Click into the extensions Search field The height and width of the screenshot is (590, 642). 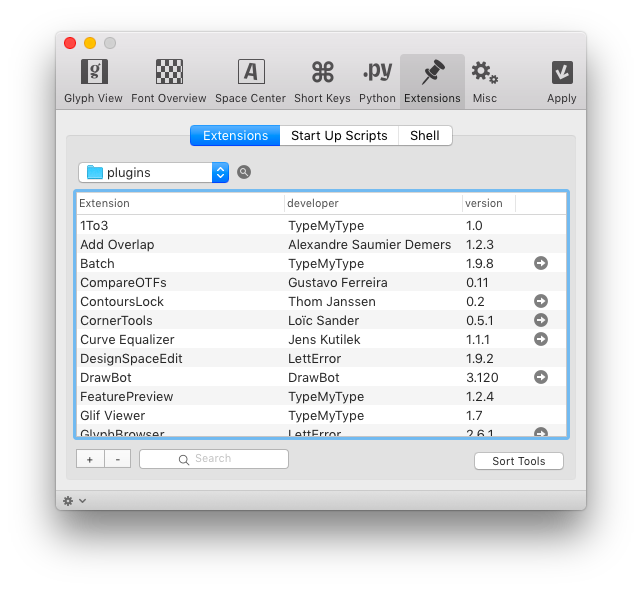coord(214,459)
